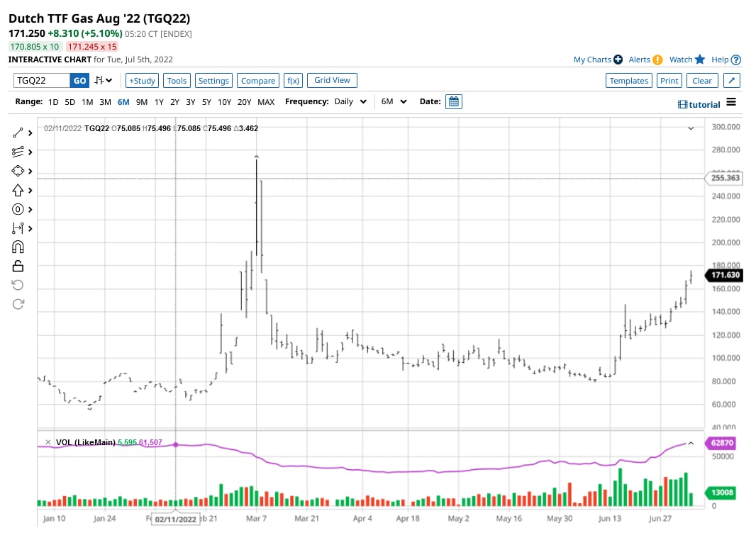Click the +Study button
Image resolution: width=756 pixels, height=545 pixels.
click(x=143, y=81)
